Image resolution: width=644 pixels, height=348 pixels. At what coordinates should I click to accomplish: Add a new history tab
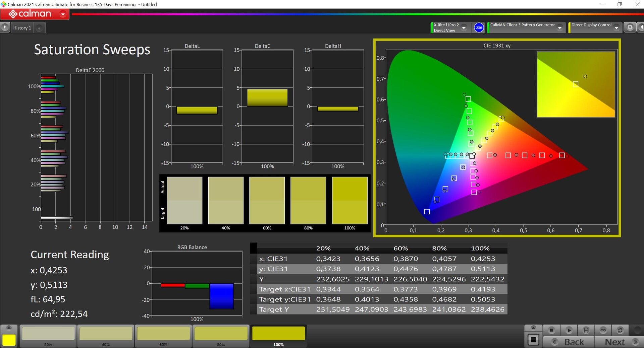[39, 28]
